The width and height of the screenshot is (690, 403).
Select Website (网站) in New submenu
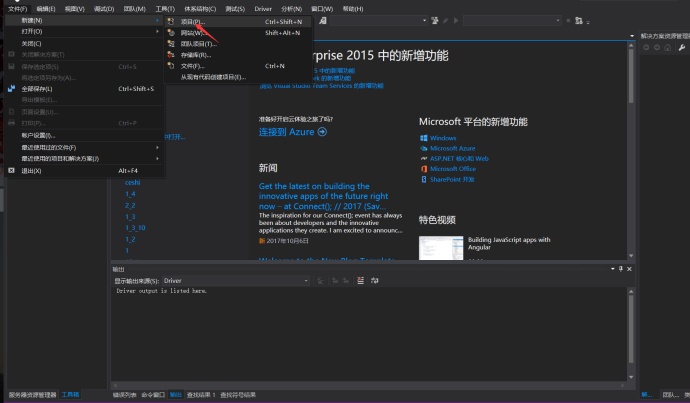click(238, 33)
